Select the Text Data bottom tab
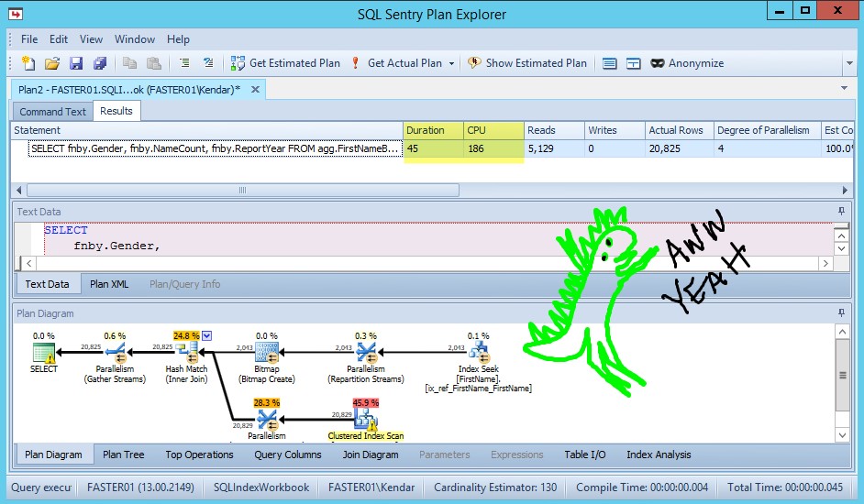 pos(48,284)
